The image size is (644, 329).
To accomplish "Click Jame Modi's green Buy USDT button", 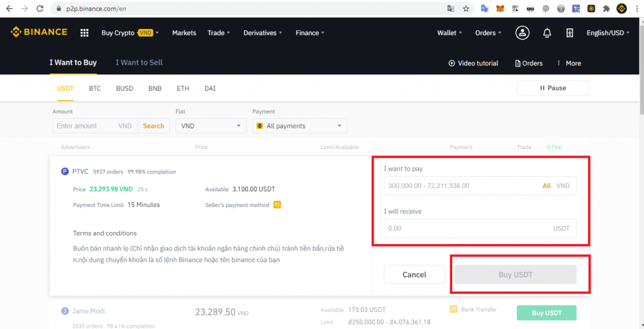I will (547, 313).
